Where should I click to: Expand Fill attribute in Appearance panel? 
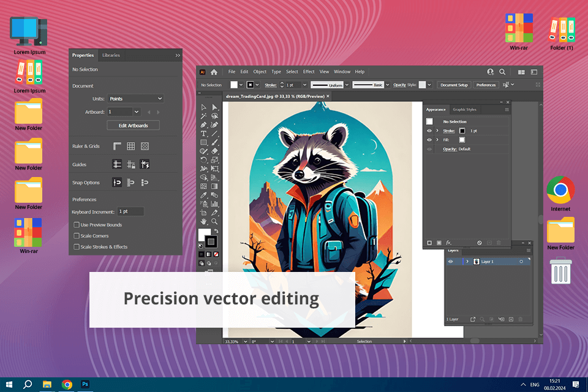tap(437, 140)
